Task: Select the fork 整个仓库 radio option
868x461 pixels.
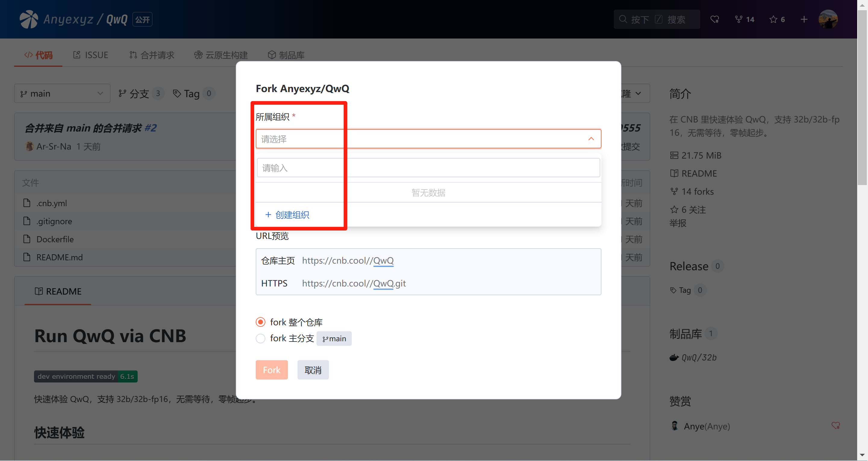Action: [261, 322]
